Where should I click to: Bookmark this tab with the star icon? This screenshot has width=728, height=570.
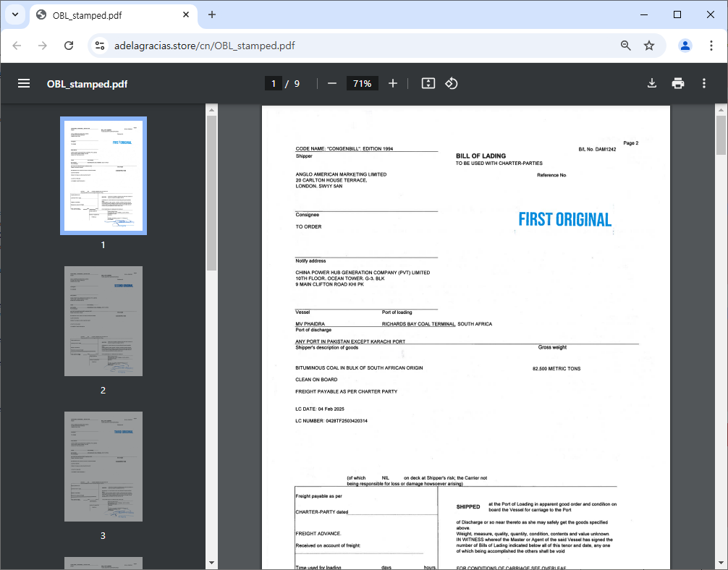[x=649, y=46]
